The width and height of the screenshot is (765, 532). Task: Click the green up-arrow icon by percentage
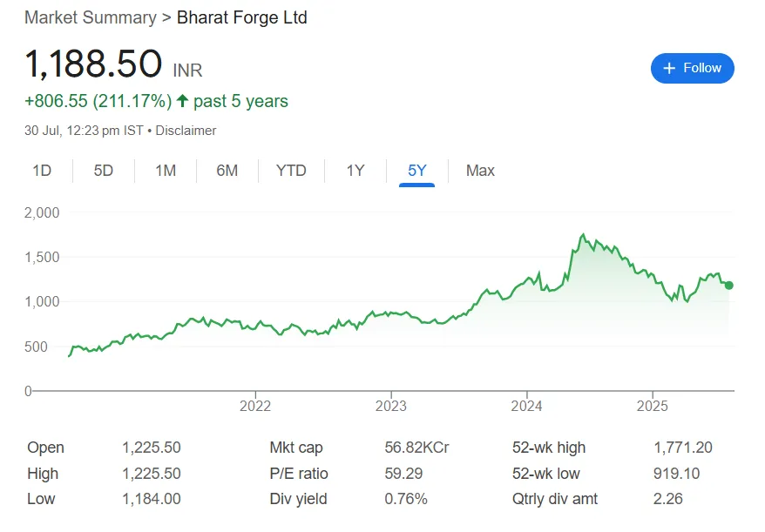182,101
